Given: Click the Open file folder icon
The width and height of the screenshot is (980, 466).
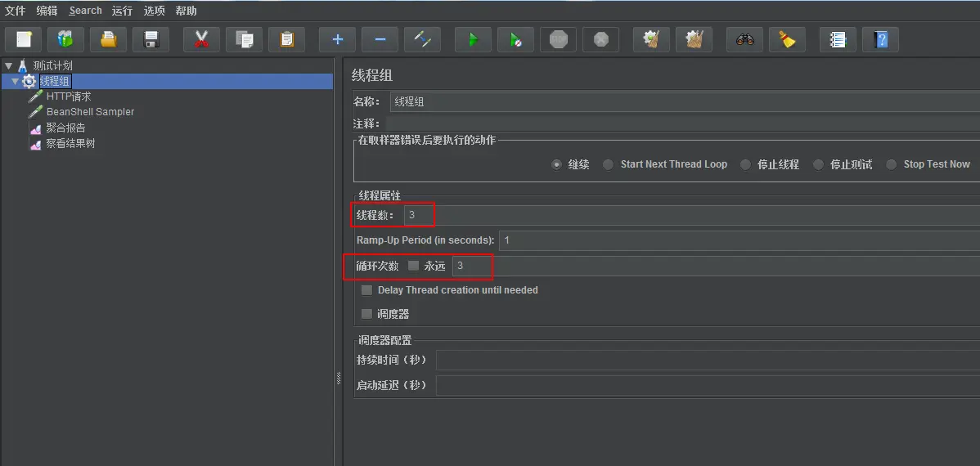Looking at the screenshot, I should 109,39.
